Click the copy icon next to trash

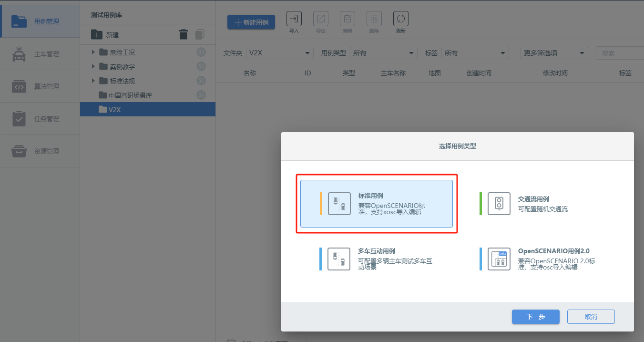point(200,34)
